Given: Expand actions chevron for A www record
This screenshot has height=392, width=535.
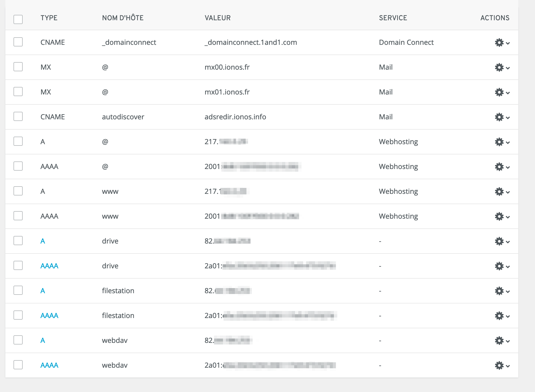Looking at the screenshot, I should coord(508,192).
